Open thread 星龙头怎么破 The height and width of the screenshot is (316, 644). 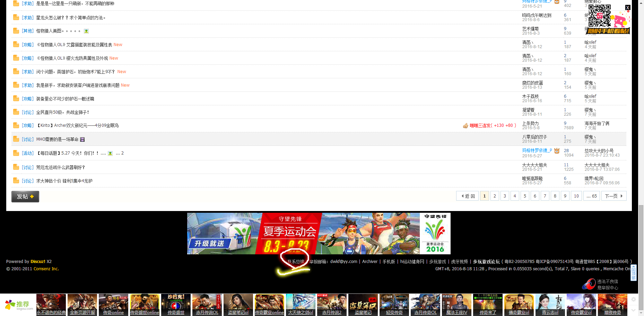[x=71, y=18]
